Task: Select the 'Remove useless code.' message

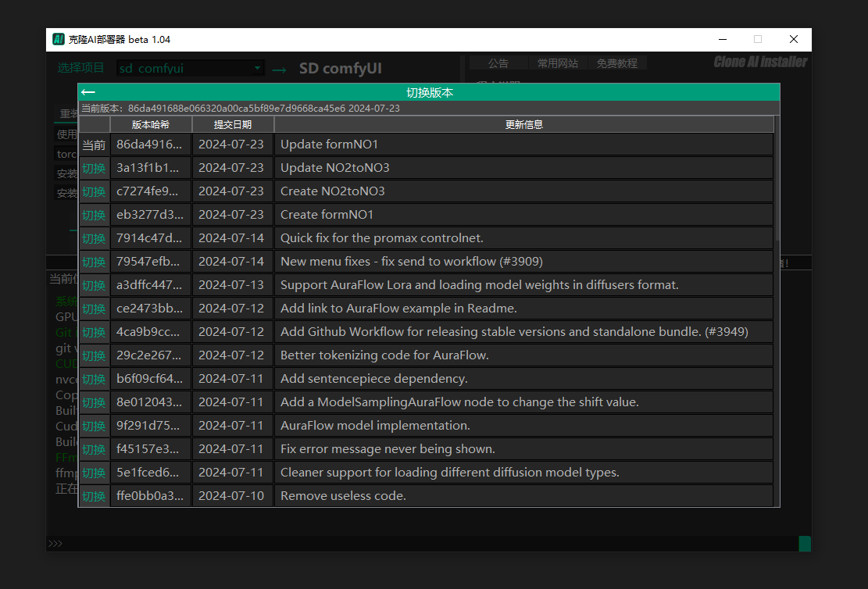Action: click(343, 496)
